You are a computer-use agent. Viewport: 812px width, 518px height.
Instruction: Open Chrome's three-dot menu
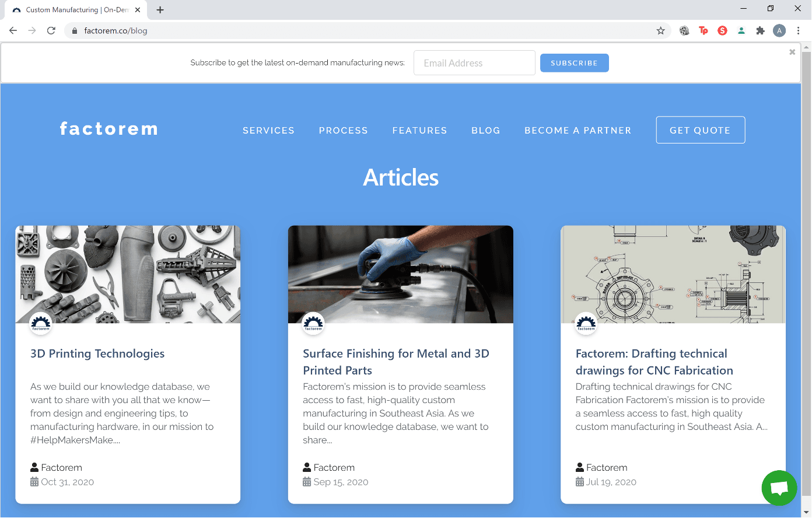(798, 30)
